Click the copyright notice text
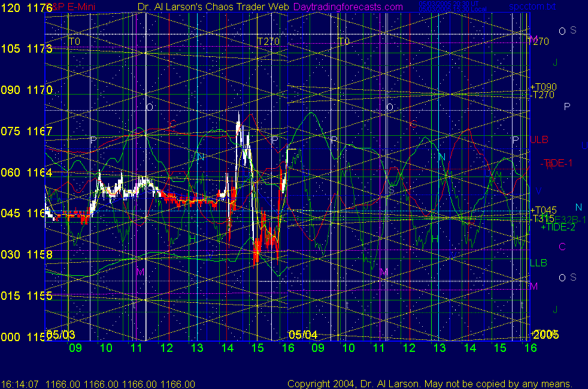 click(x=429, y=384)
